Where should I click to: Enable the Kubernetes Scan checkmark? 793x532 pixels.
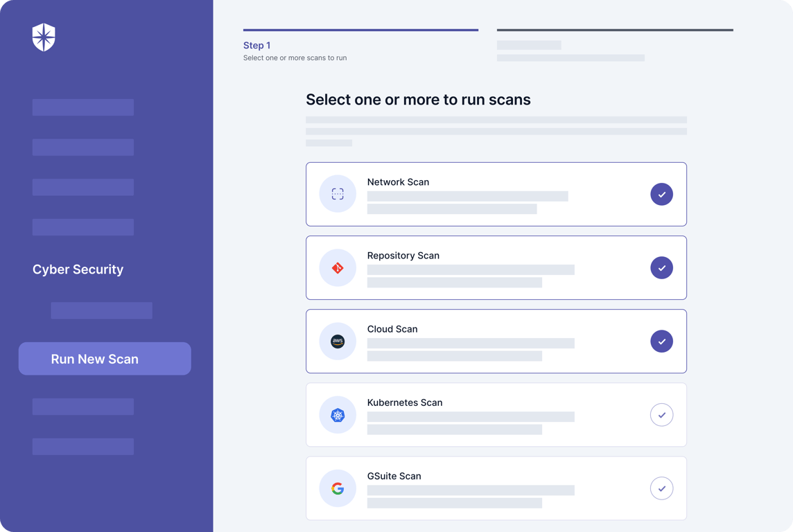pyautogui.click(x=661, y=415)
